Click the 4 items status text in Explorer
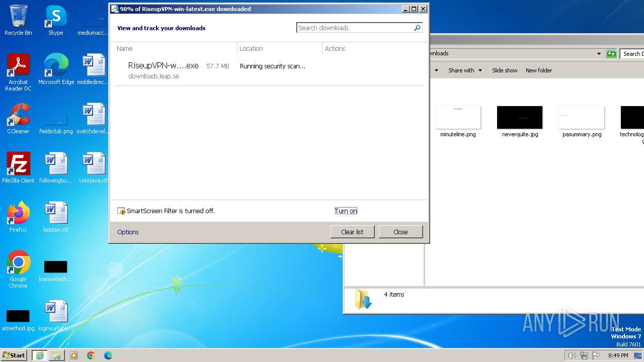 (394, 295)
